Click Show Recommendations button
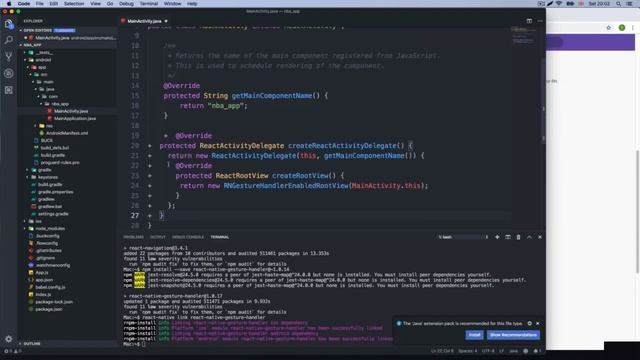The image size is (640, 360). 513,335
